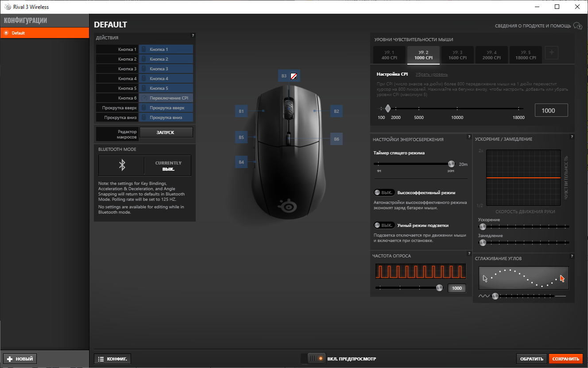Switch to УР. 3 1600 CPI tab
This screenshot has width=588, height=368.
click(x=457, y=55)
